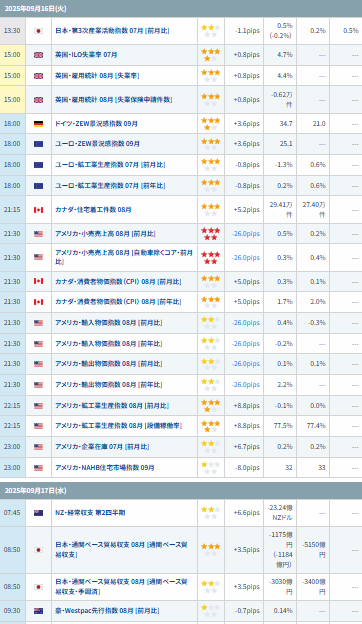Click the Canada flag beside 住宅着工件数 08月
The height and width of the screenshot is (624, 362).
[x=38, y=210]
